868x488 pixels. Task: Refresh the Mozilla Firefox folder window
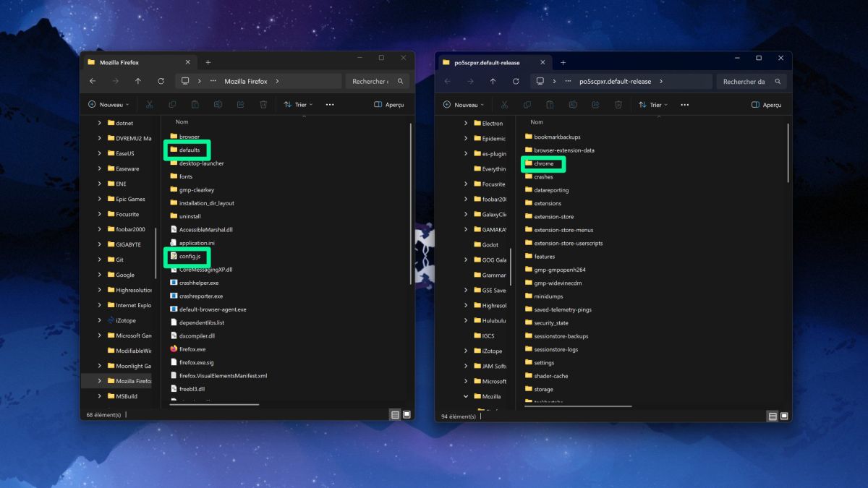[161, 82]
